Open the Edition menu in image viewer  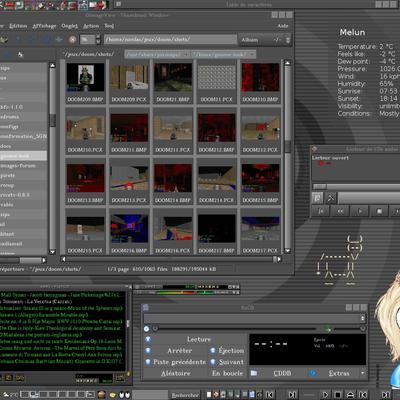tap(18, 26)
